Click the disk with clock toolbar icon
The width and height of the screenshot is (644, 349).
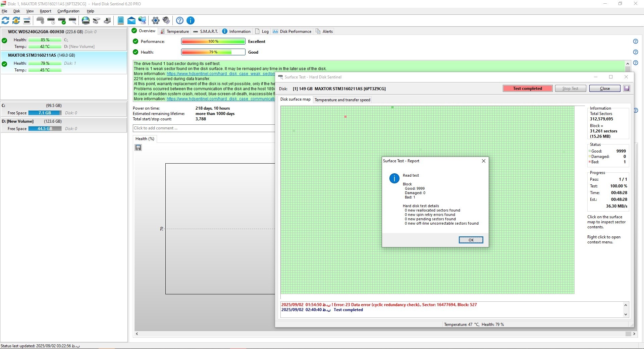[x=51, y=20]
